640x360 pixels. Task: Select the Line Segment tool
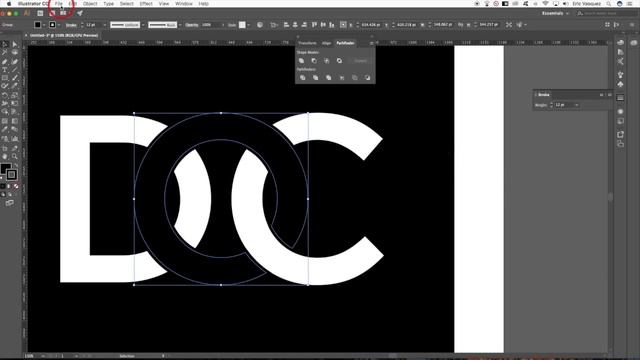[15, 70]
